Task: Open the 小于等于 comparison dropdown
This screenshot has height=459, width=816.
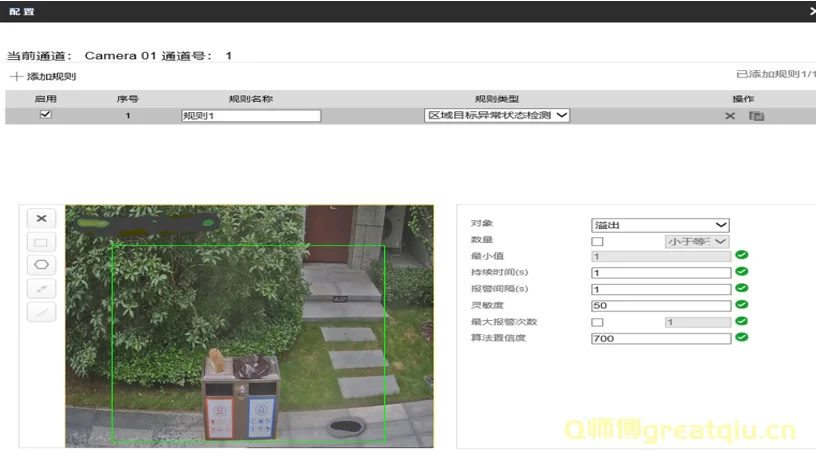Action: pos(697,241)
